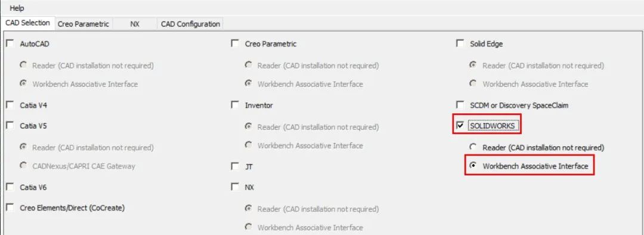Image resolution: width=644 pixels, height=235 pixels.
Task: Tick Creo Elements/Direct (CoCreate) checkbox
Action: 10,208
